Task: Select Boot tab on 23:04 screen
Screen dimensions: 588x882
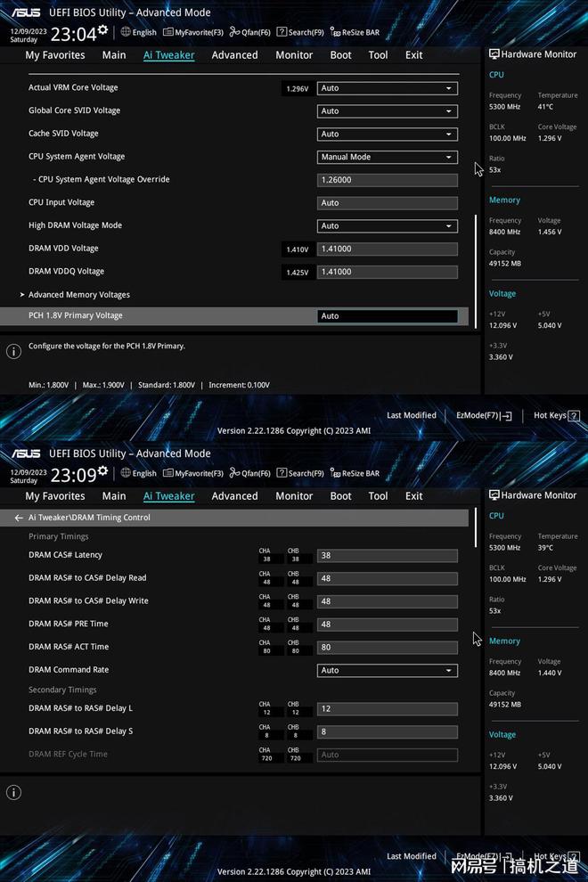Action: (340, 55)
